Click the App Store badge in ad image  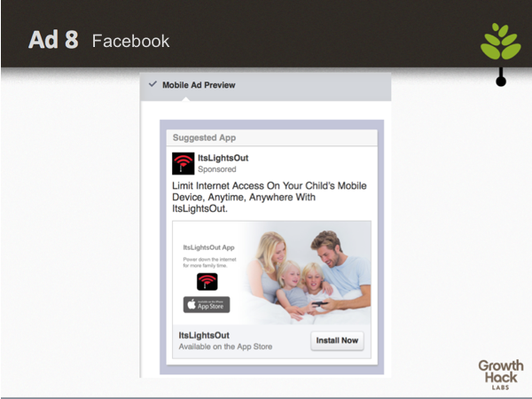tap(207, 305)
